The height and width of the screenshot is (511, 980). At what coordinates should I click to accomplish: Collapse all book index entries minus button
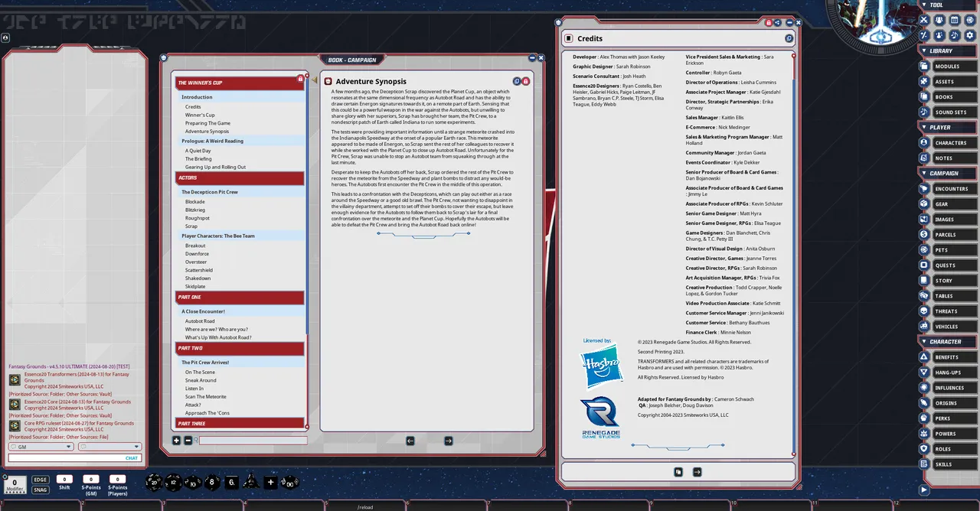[188, 441]
